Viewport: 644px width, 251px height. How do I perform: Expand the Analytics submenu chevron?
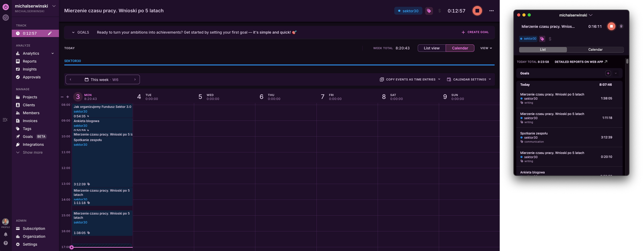point(53,54)
